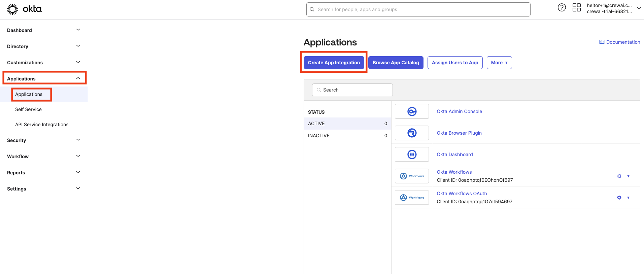Click the Okta logo in header
This screenshot has height=274, width=644.
[24, 9]
